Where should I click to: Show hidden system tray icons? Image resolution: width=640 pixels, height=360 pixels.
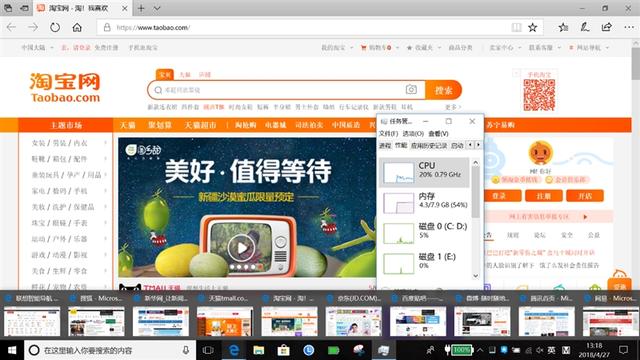(x=480, y=350)
